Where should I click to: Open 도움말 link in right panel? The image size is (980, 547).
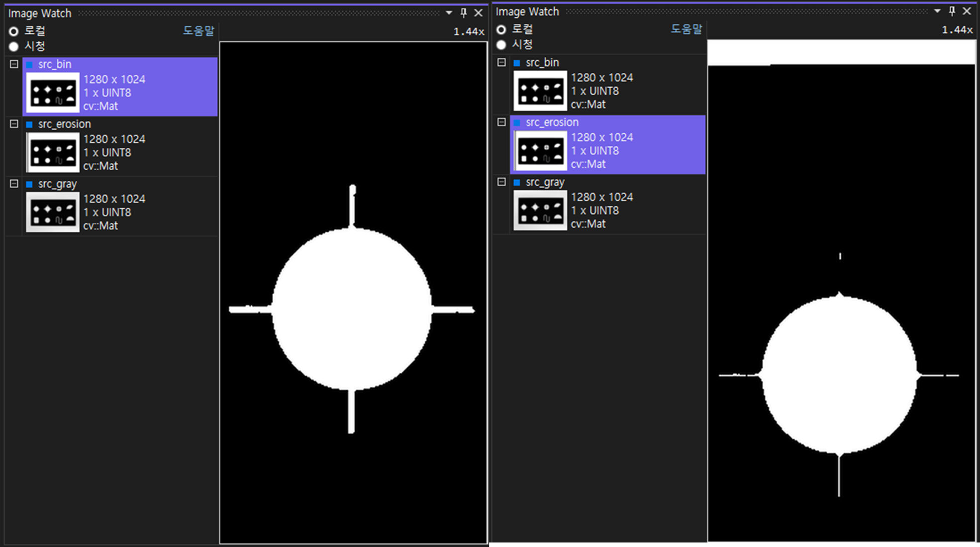coord(686,29)
